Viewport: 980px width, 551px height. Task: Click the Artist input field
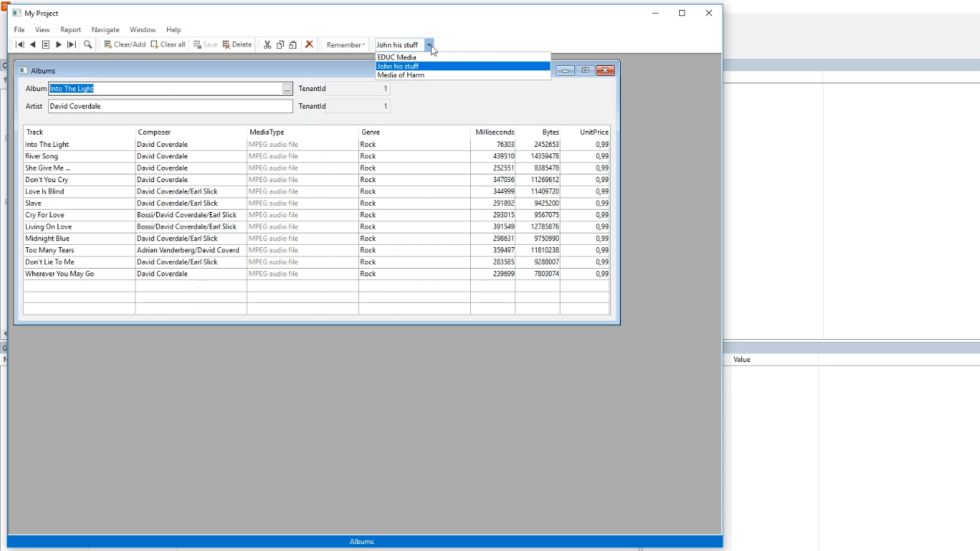170,106
